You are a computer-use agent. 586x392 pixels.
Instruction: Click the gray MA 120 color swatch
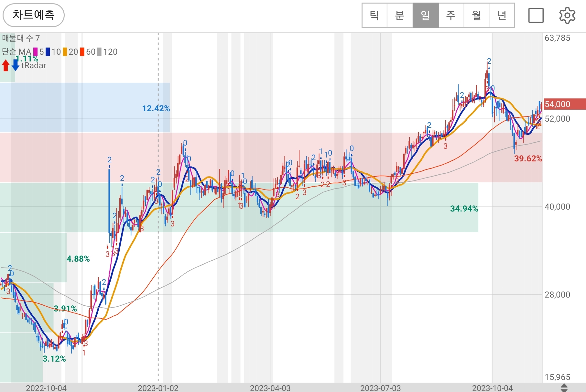100,52
